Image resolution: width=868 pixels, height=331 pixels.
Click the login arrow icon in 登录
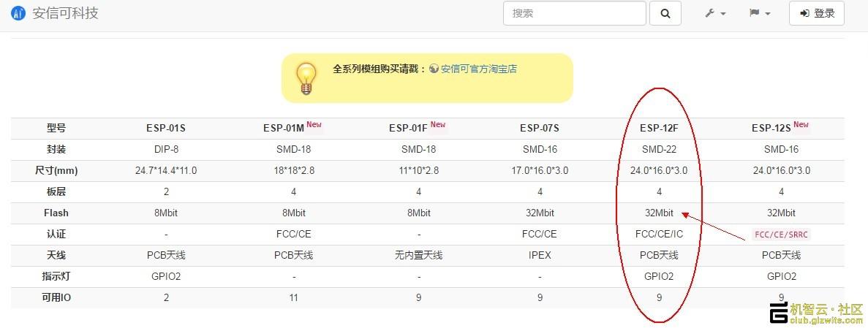(x=805, y=13)
